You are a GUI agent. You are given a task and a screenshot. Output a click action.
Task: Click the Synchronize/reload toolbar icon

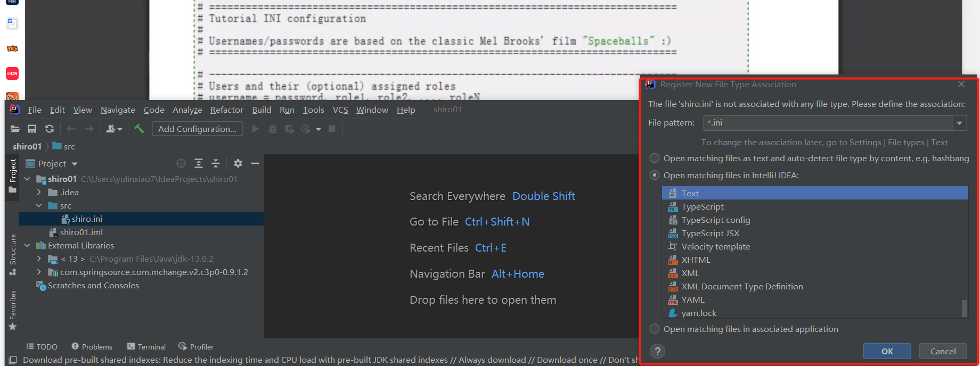coord(50,129)
